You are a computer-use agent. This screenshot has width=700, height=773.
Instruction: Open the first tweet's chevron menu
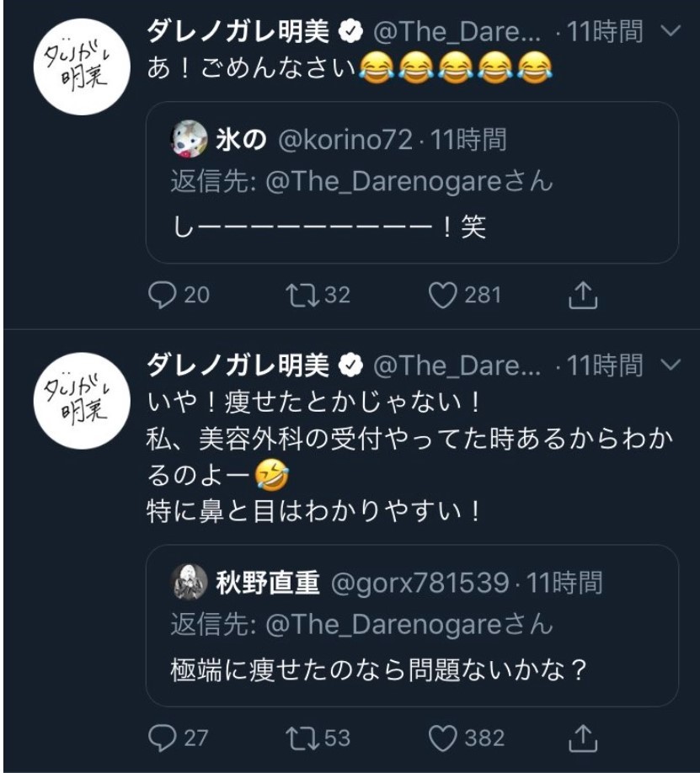[671, 32]
